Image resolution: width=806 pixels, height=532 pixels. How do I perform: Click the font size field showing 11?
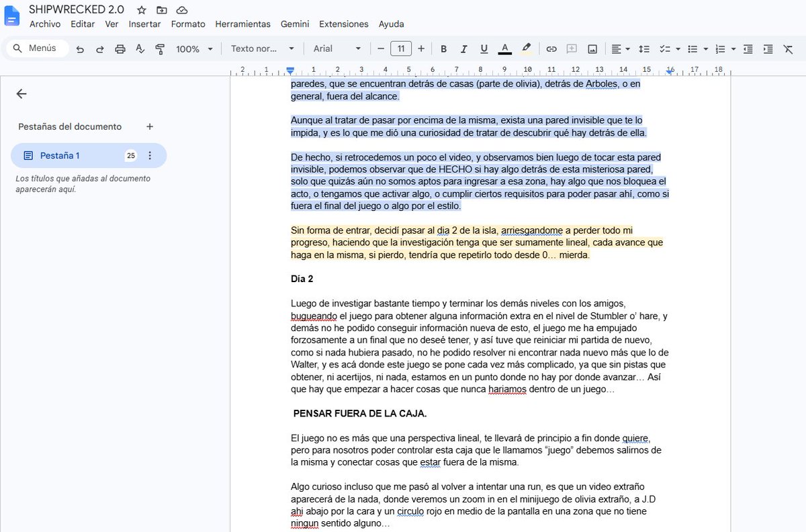pyautogui.click(x=401, y=49)
